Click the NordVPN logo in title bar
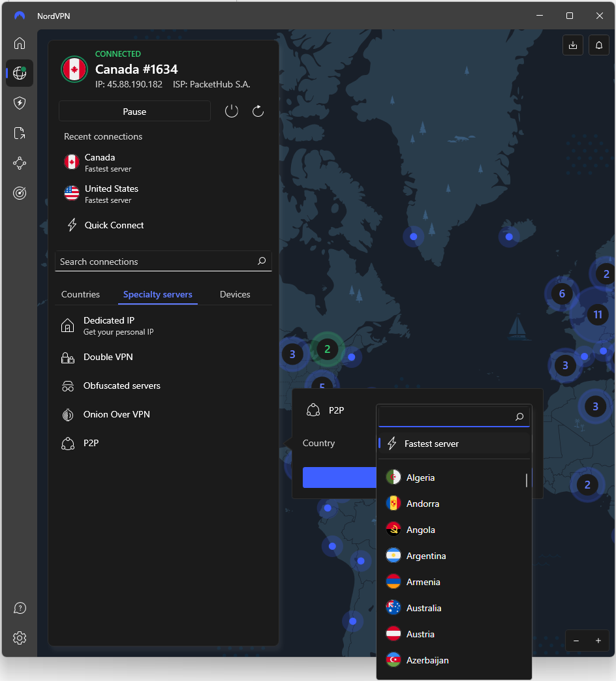The width and height of the screenshot is (616, 681). click(20, 16)
